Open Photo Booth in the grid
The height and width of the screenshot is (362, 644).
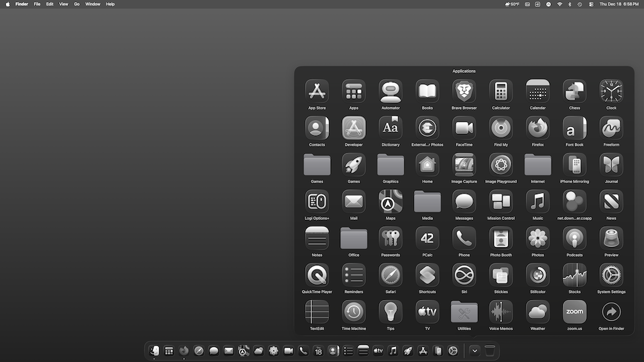[501, 238]
